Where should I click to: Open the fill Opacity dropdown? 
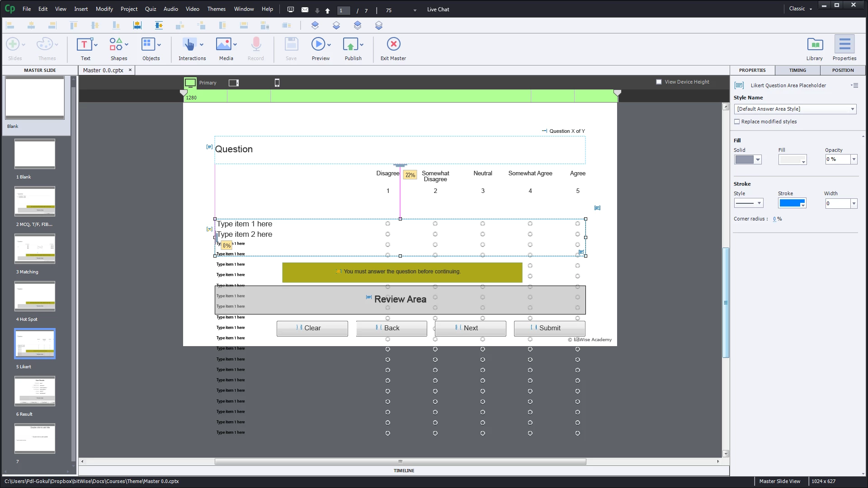pyautogui.click(x=854, y=159)
